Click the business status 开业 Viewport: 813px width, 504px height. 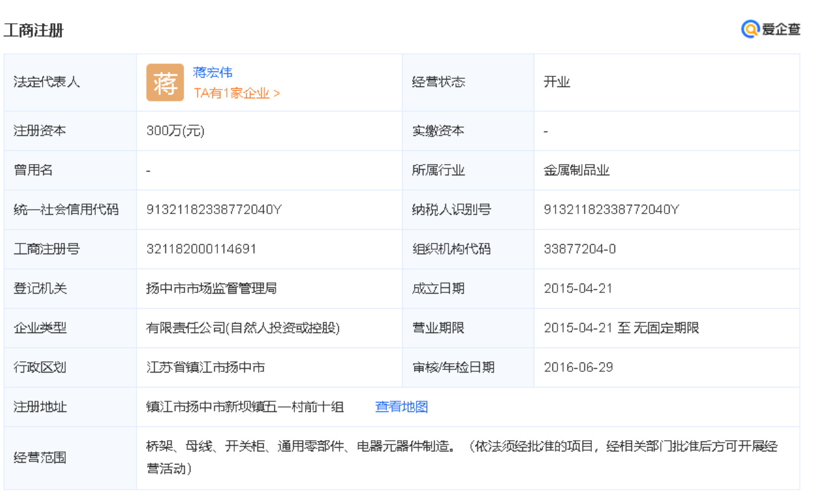click(557, 82)
